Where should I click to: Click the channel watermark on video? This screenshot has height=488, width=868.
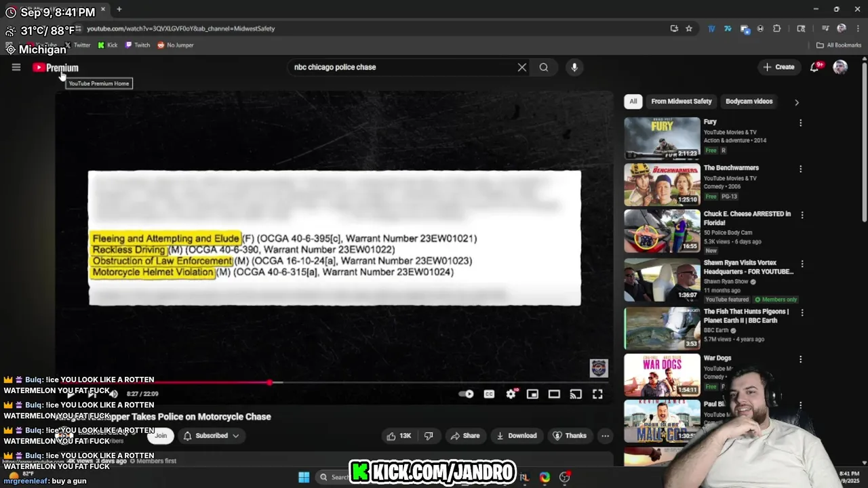click(599, 368)
